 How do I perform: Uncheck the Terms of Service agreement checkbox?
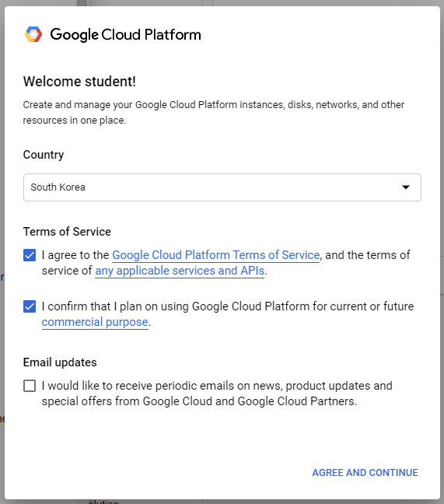coord(30,255)
